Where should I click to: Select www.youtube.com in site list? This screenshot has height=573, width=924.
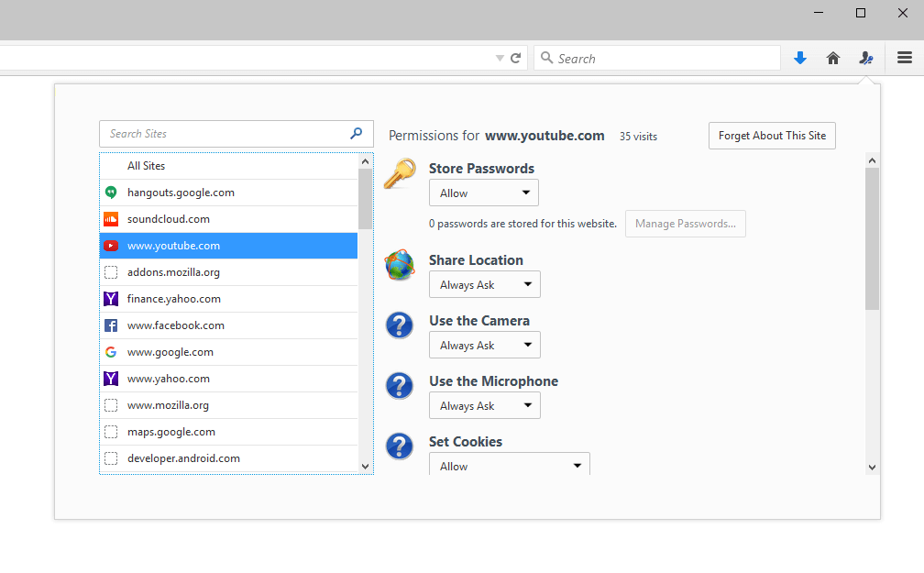coord(228,246)
